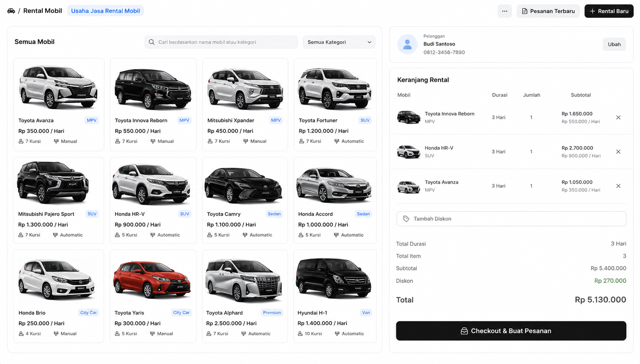This screenshot has height=364, width=640.
Task: Click Usaha Jasa Rental Mobil breadcrumb tag
Action: [106, 11]
